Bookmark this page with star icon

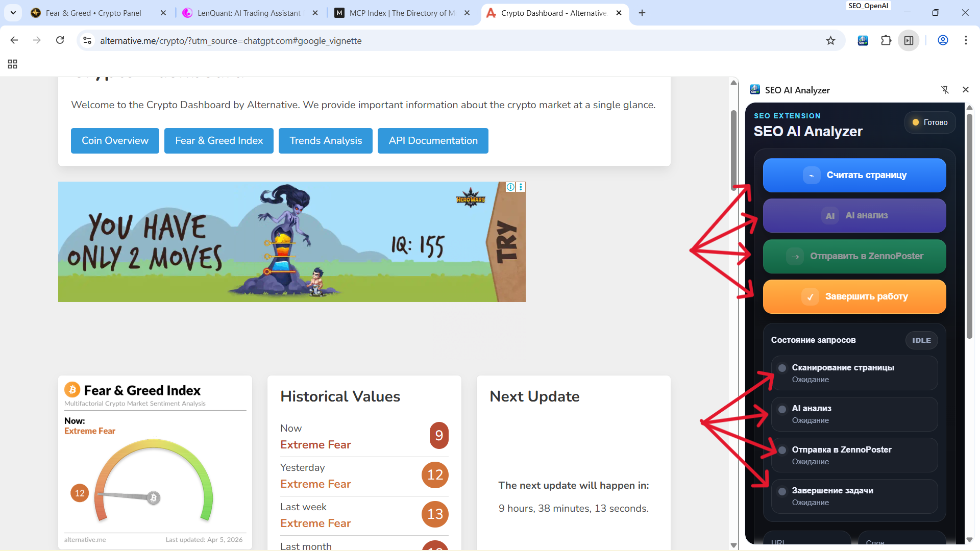(x=830, y=40)
